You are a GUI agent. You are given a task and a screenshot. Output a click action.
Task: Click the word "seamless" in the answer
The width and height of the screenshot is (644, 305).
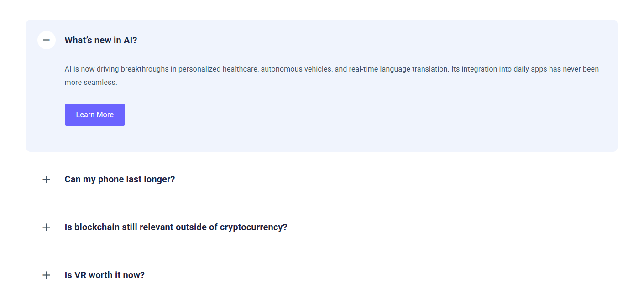pyautogui.click(x=100, y=83)
